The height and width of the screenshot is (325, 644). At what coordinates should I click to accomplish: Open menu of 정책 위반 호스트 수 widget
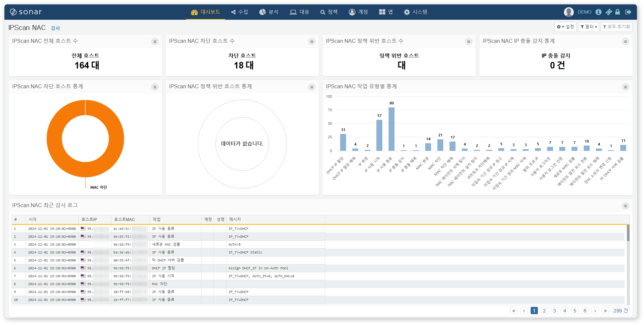tap(469, 41)
